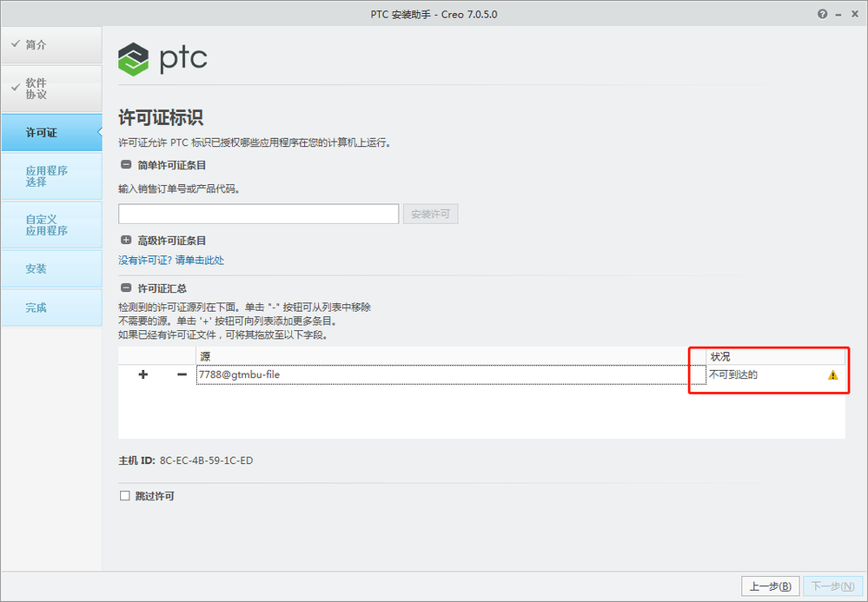This screenshot has width=868, height=602.
Task: Click the 下一步(N) button
Action: (x=832, y=586)
